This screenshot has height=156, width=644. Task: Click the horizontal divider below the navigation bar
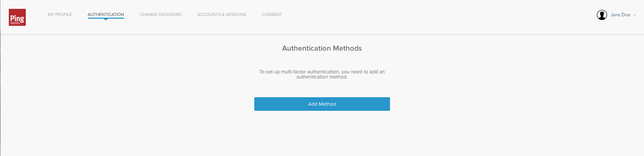click(x=322, y=34)
